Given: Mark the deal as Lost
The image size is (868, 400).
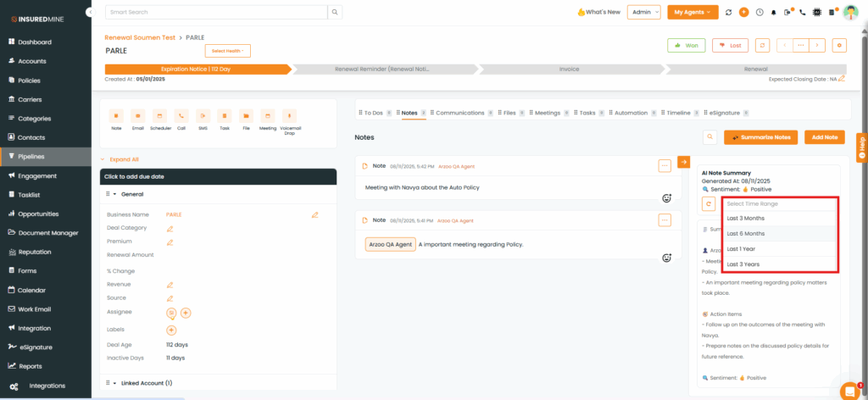Looking at the screenshot, I should pyautogui.click(x=730, y=46).
